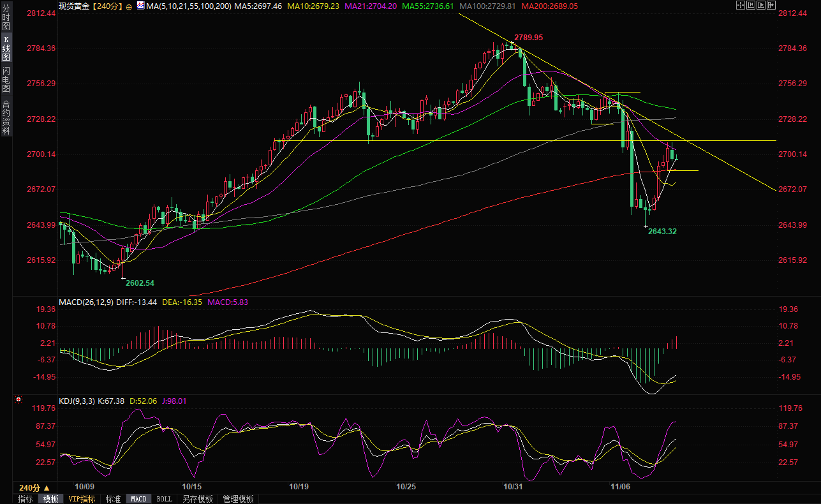Toggle the 模板 tab at the bottom
Screen dimensions: 821x504
[x=51, y=499]
